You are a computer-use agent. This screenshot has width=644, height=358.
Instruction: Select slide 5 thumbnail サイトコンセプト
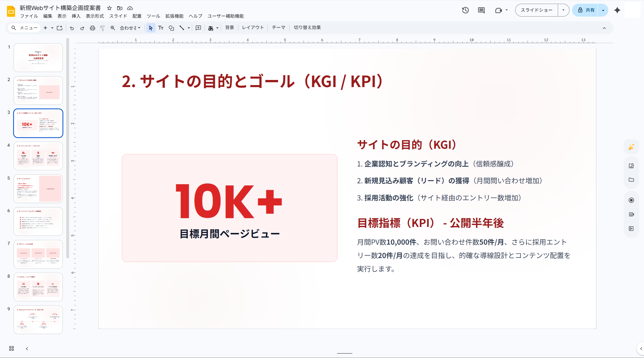click(x=38, y=188)
